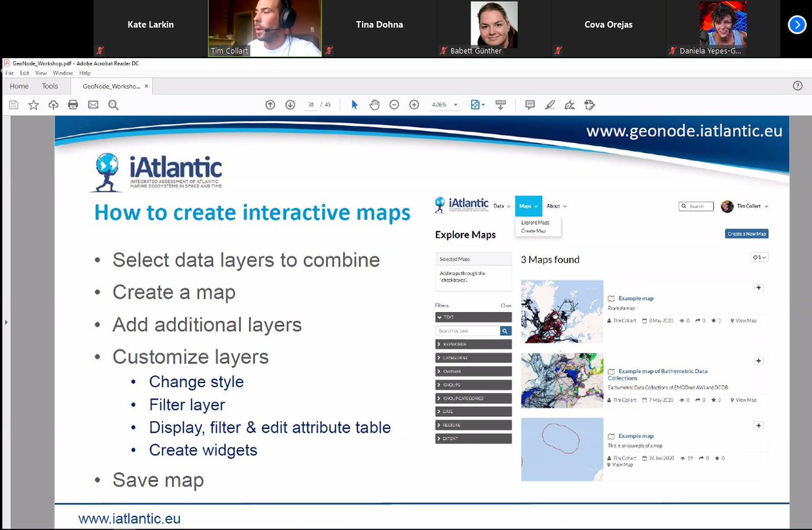Viewport: 812px width, 530px height.
Task: Collapse the TEXT filter section
Action: (474, 317)
